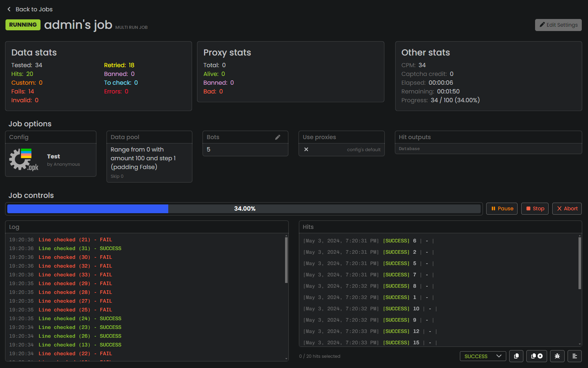Select the hit with data 1

(369, 298)
